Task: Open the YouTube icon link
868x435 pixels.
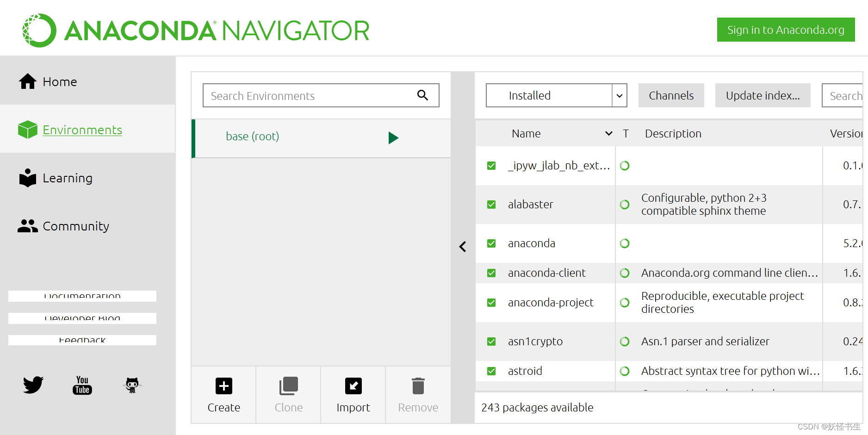Action: pyautogui.click(x=82, y=385)
